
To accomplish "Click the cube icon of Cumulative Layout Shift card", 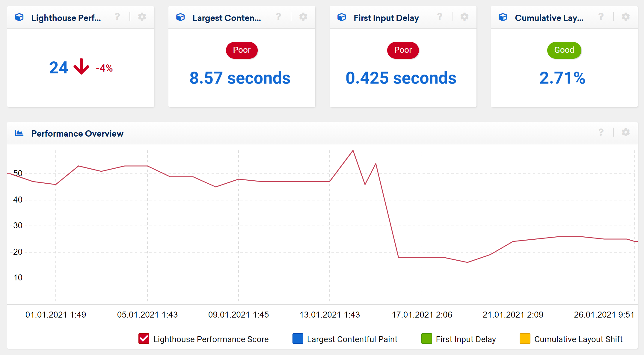I will tap(503, 17).
